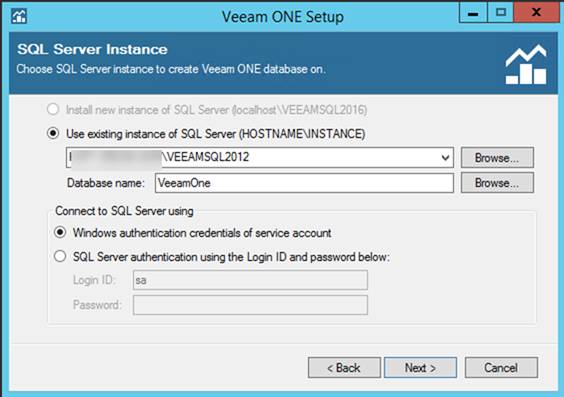Screen dimensions: 564x397
Task: Click the 'Veeam ONE Setup' window title
Action: [283, 17]
